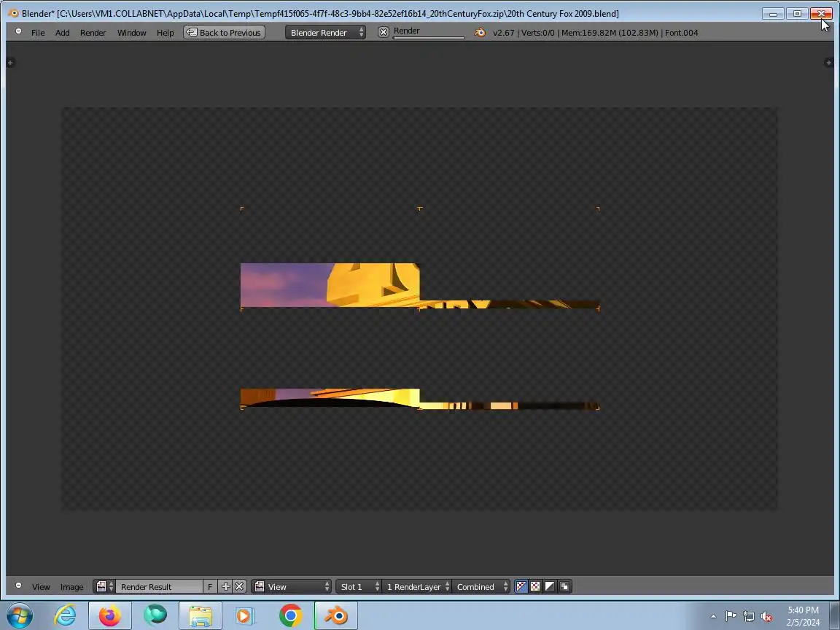Toggle alpha channel display icon
Screen dimensions: 840x630
point(550,586)
